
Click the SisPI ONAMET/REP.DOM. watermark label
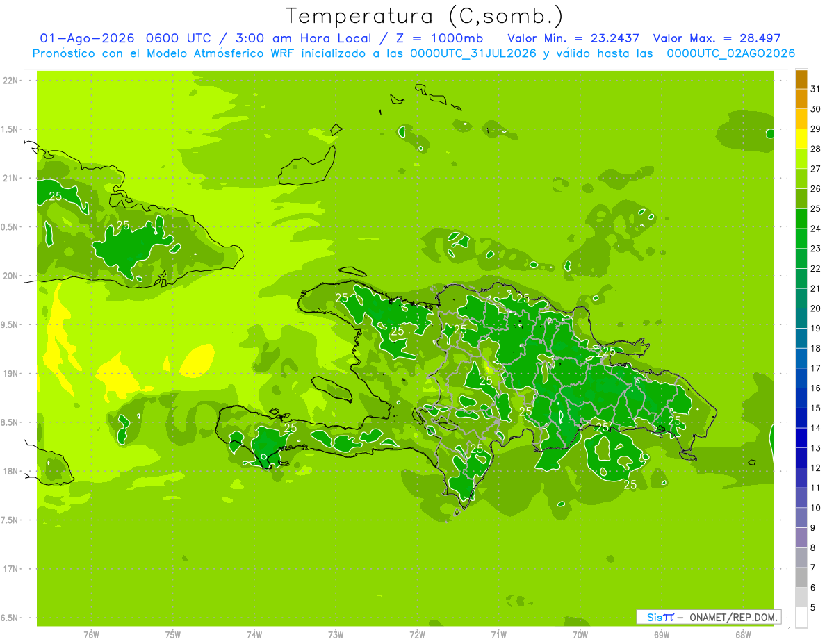pyautogui.click(x=709, y=617)
